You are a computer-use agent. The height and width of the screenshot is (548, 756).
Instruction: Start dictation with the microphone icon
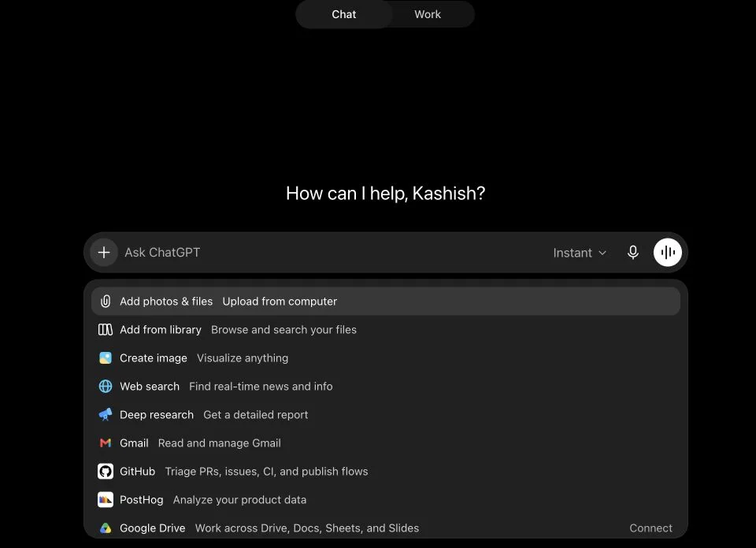click(x=633, y=252)
